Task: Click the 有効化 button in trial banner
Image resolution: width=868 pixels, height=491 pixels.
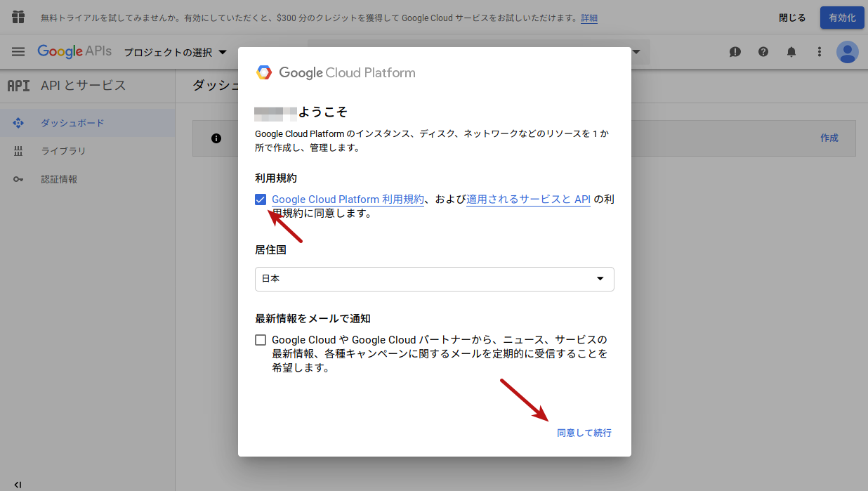Action: [x=841, y=18]
